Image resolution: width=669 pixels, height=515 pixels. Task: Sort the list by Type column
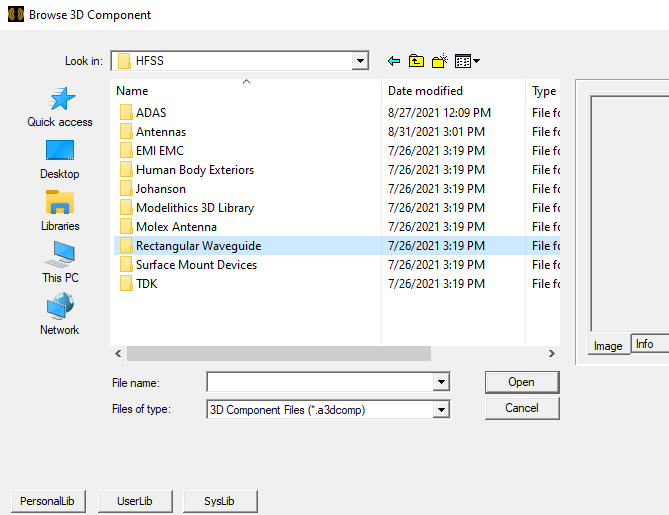(x=543, y=91)
